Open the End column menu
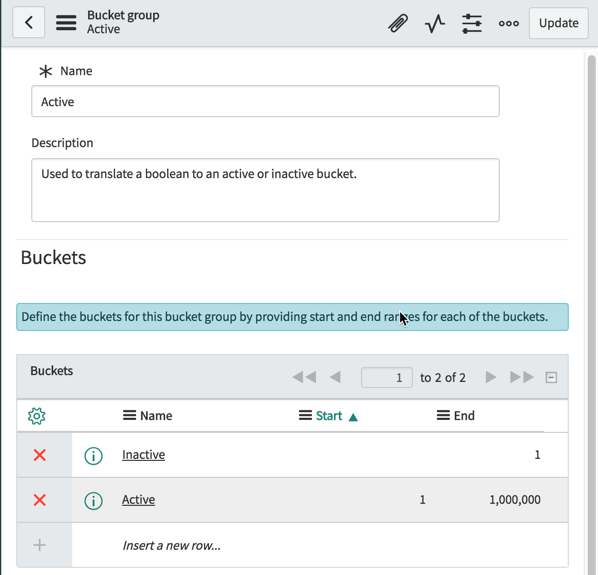The width and height of the screenshot is (598, 575). pyautogui.click(x=443, y=415)
